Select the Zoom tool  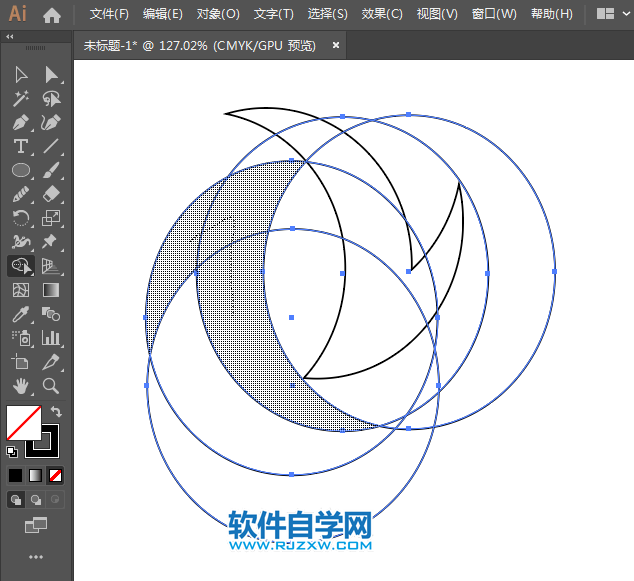click(51, 386)
